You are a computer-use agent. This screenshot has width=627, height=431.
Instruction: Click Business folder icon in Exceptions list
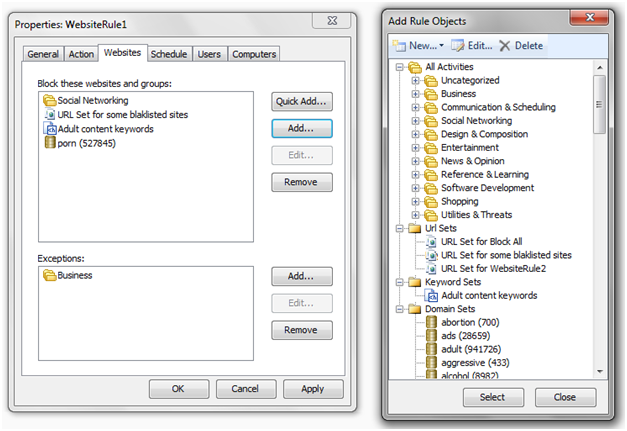click(50, 275)
